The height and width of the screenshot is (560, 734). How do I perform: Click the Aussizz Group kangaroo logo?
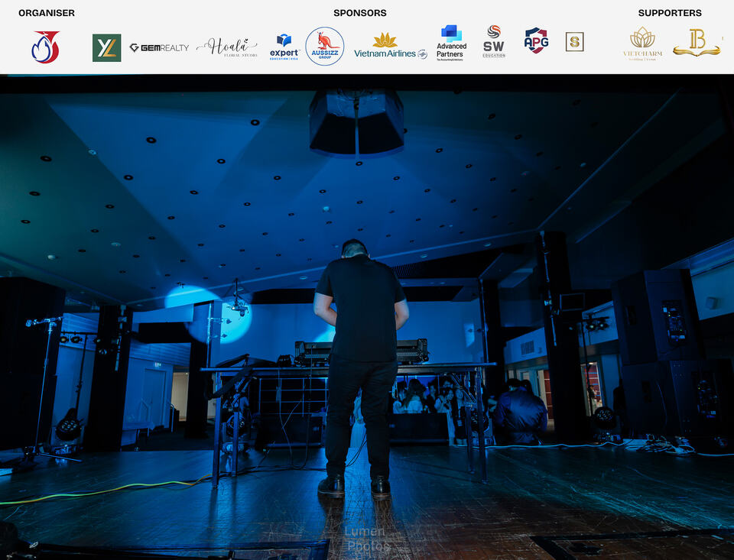(325, 46)
